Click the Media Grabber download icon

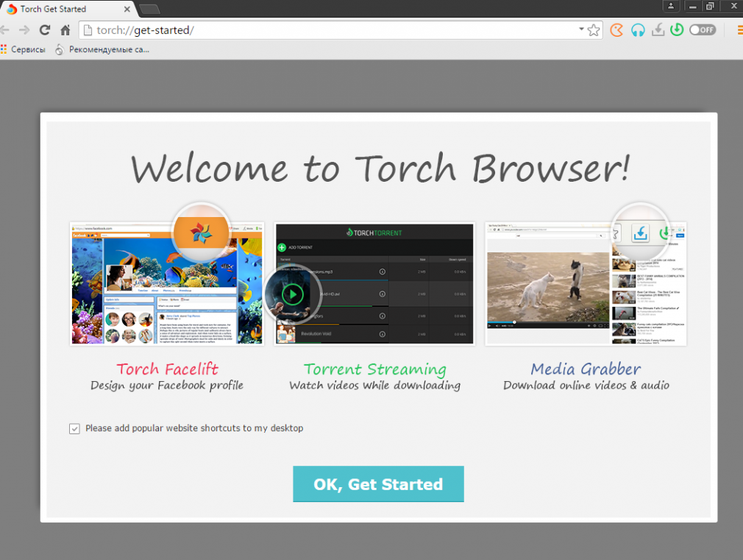[658, 30]
